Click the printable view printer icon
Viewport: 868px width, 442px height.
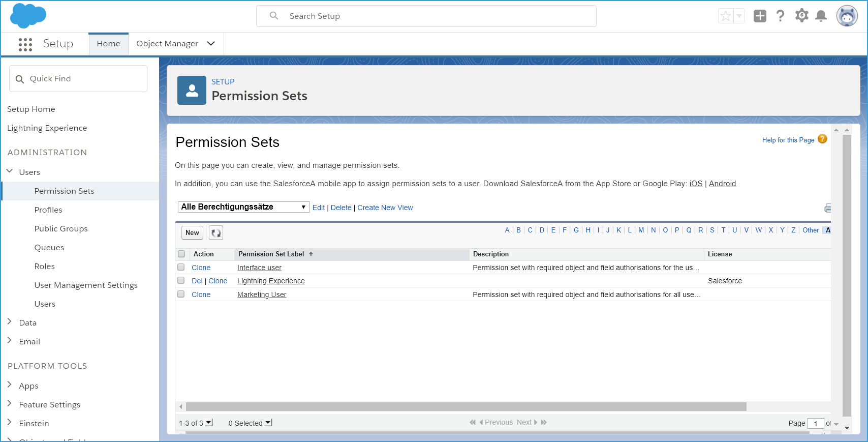[828, 208]
